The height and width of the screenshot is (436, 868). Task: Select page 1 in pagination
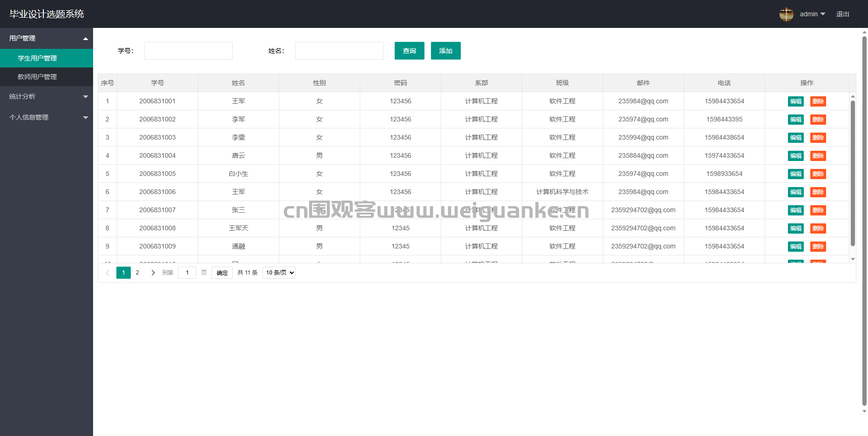123,273
